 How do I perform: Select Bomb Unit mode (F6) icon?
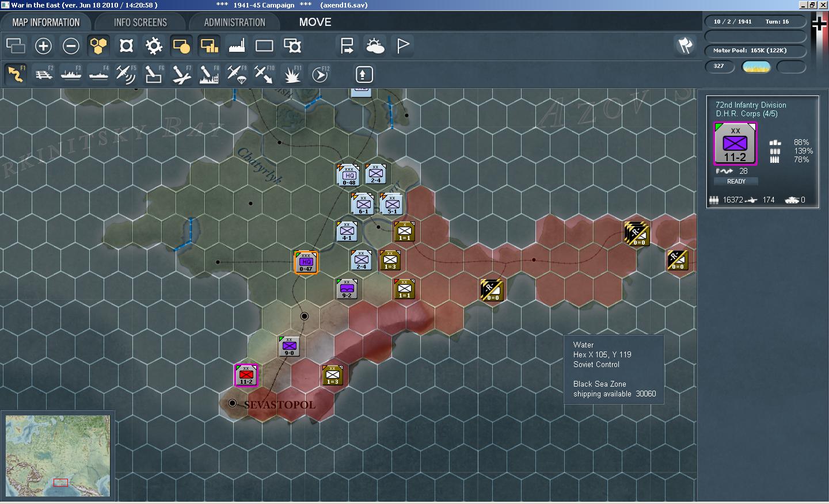[154, 74]
